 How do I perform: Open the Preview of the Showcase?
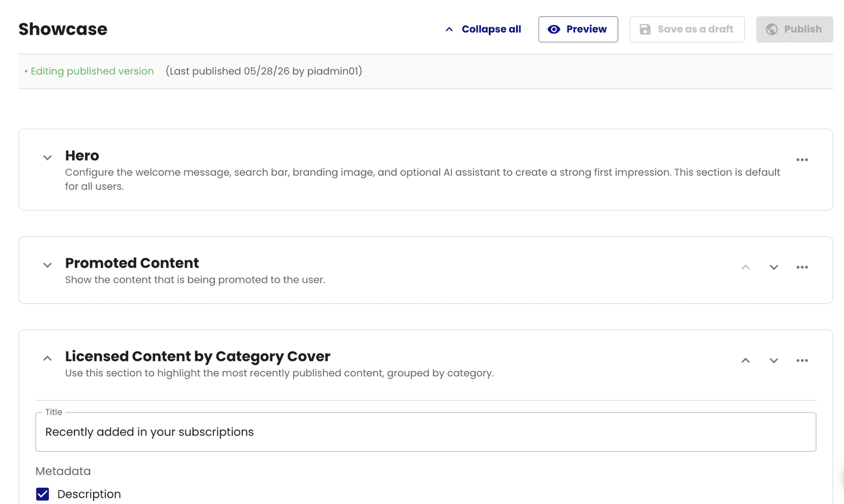click(578, 29)
